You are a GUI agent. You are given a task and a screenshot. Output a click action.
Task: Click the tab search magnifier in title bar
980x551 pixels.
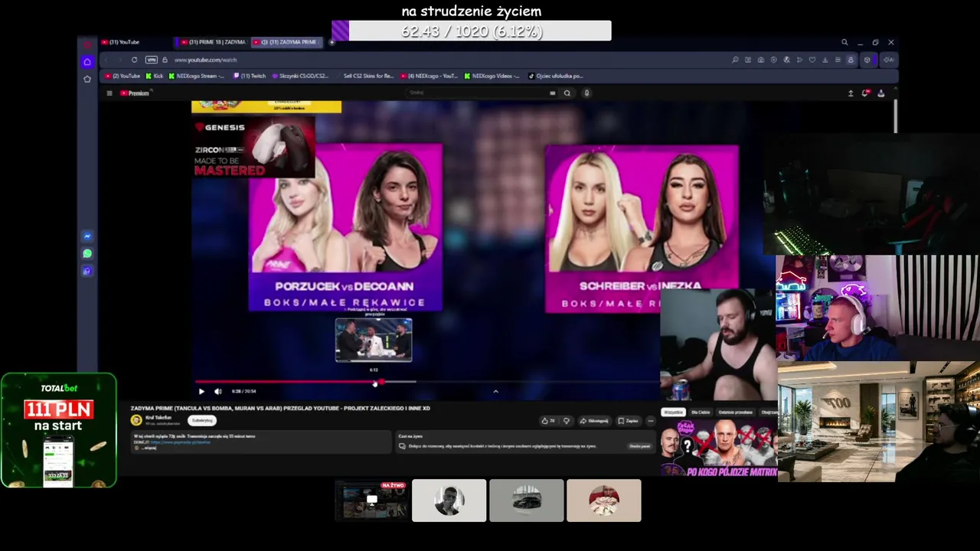point(844,42)
